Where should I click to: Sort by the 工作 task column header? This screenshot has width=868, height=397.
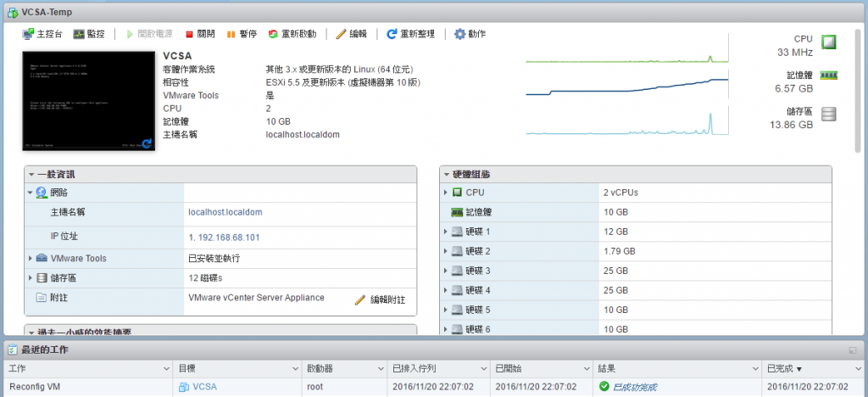click(89, 369)
